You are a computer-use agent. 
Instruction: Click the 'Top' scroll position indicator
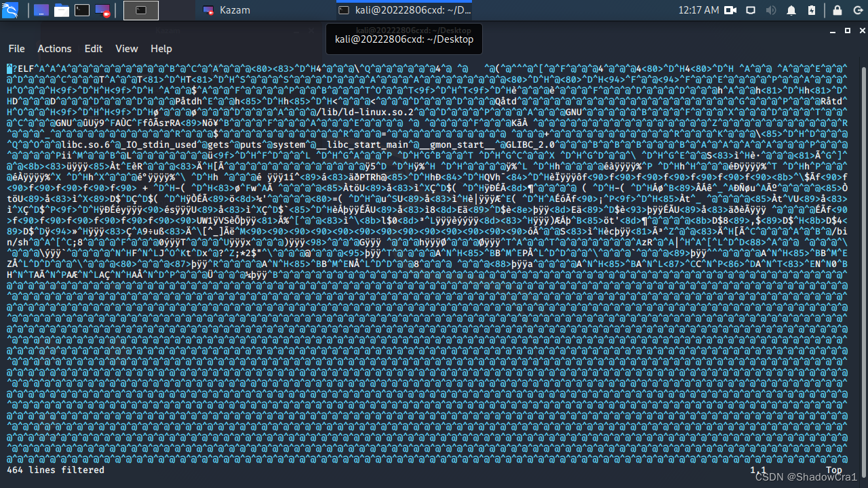(834, 470)
